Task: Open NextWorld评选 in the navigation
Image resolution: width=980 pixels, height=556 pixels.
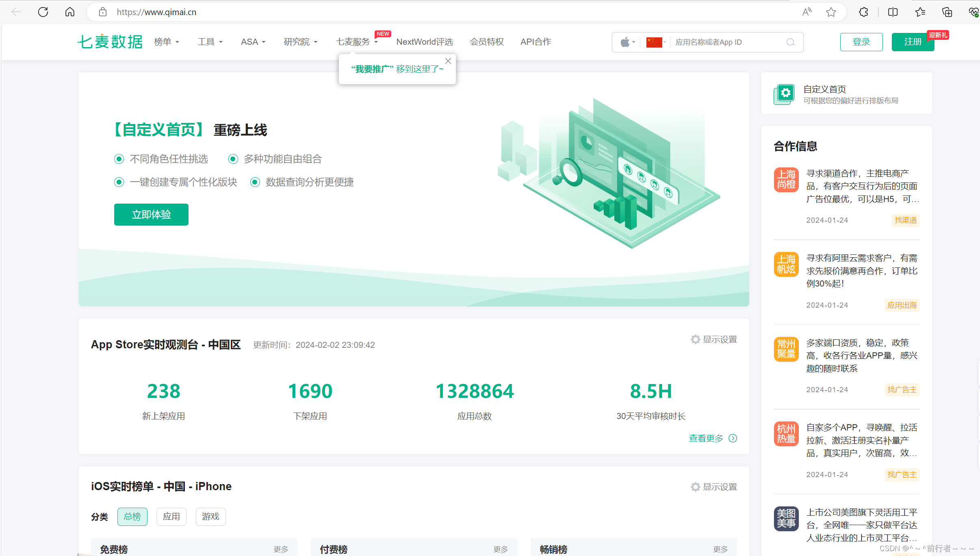Action: click(x=425, y=42)
